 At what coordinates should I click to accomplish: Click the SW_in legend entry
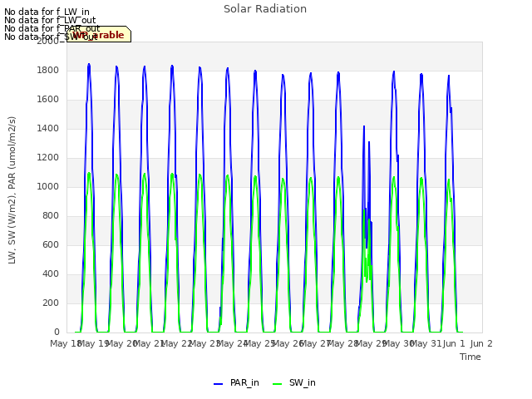(x=294, y=382)
